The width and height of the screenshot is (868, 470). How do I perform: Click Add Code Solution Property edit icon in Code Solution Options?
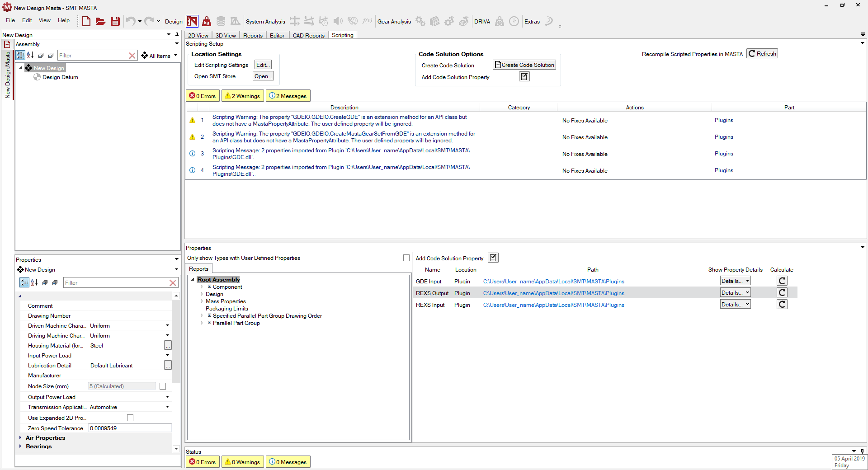pos(524,77)
